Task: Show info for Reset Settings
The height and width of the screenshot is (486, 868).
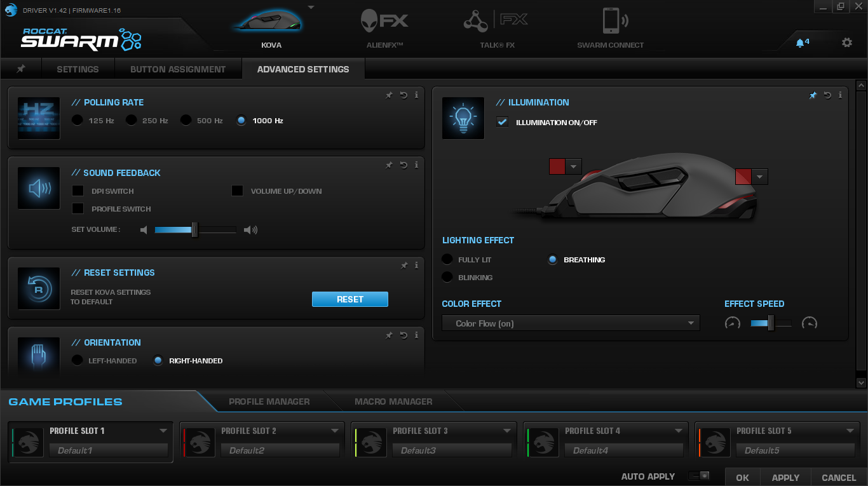Action: coord(416,266)
